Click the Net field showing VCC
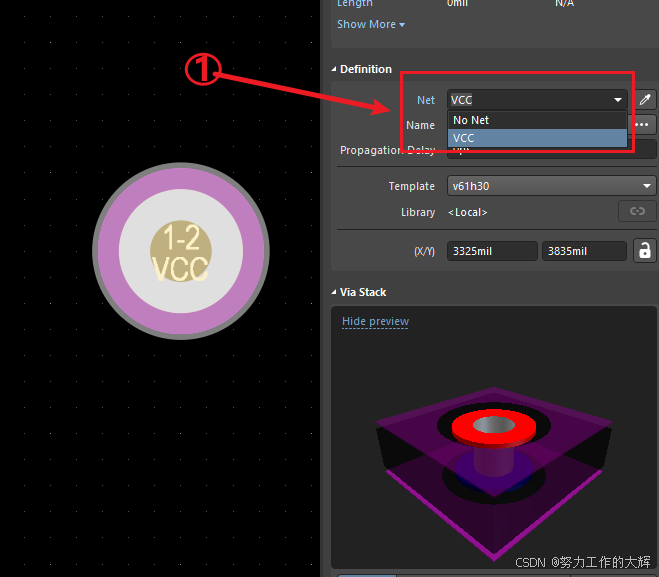 coord(537,100)
